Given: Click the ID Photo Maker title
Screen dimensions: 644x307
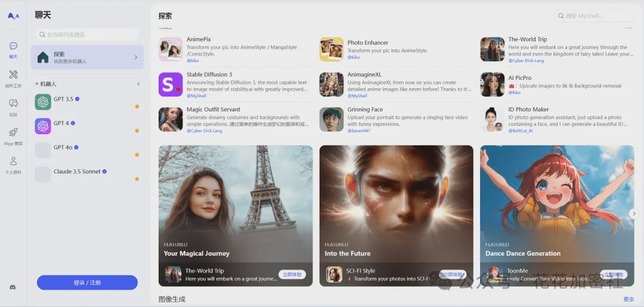Looking at the screenshot, I should pos(528,110).
